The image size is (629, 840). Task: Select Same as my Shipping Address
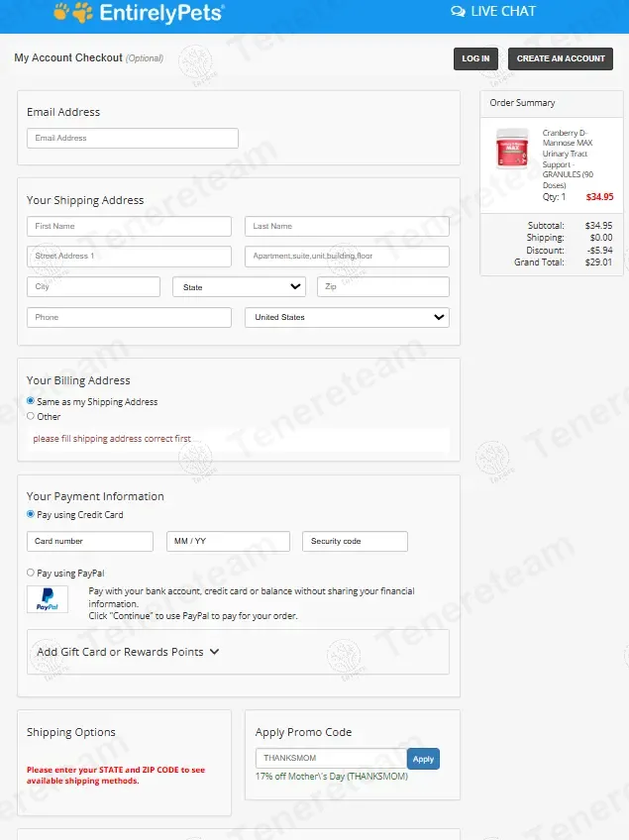(x=31, y=401)
